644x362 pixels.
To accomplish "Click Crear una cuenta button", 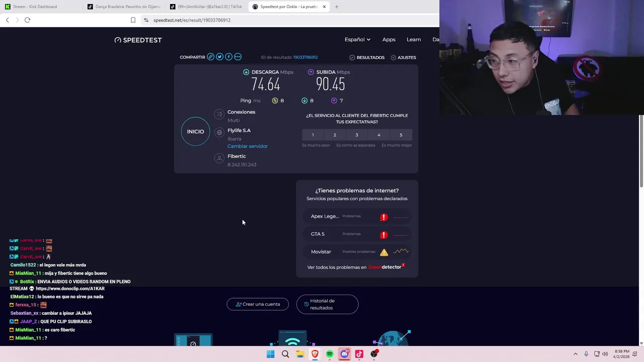I will (258, 304).
